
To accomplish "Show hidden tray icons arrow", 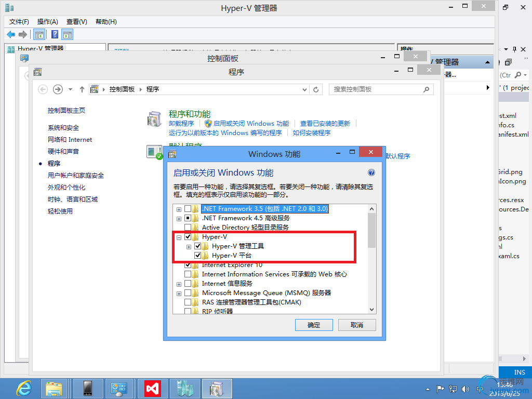I will pyautogui.click(x=428, y=389).
